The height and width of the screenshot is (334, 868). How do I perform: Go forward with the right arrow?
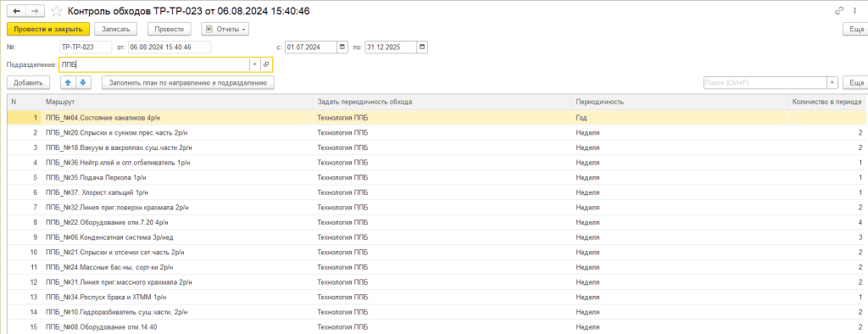[34, 10]
